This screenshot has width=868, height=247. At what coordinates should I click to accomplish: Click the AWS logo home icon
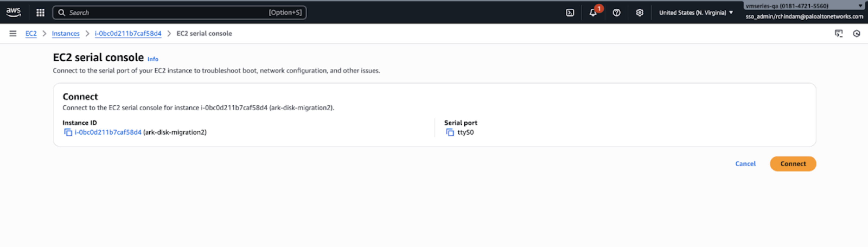pyautogui.click(x=14, y=12)
